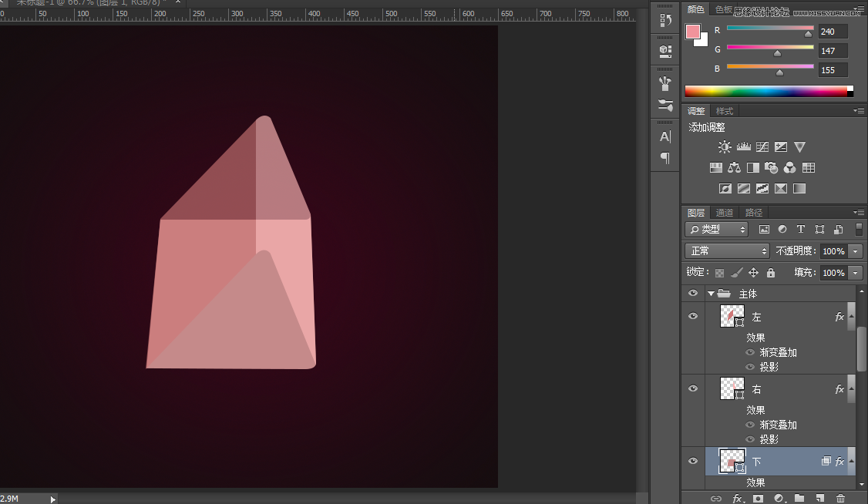Add Gradient Map adjustment
Screen dimensions: 868x504
(x=799, y=189)
